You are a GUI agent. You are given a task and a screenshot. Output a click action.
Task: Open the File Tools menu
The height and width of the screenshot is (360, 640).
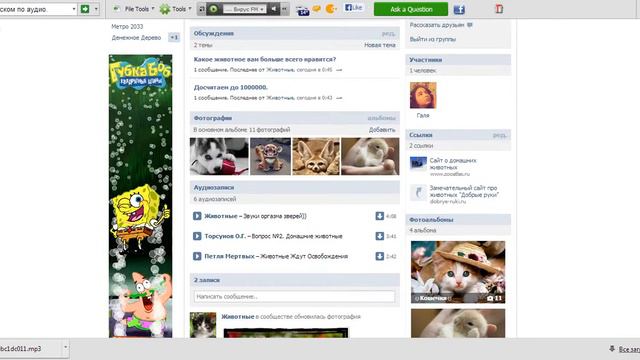click(134, 9)
